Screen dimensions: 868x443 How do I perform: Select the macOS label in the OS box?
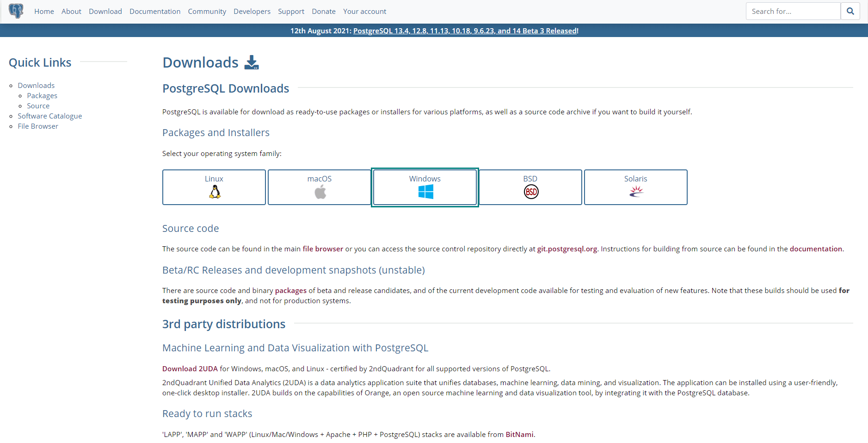(x=320, y=179)
